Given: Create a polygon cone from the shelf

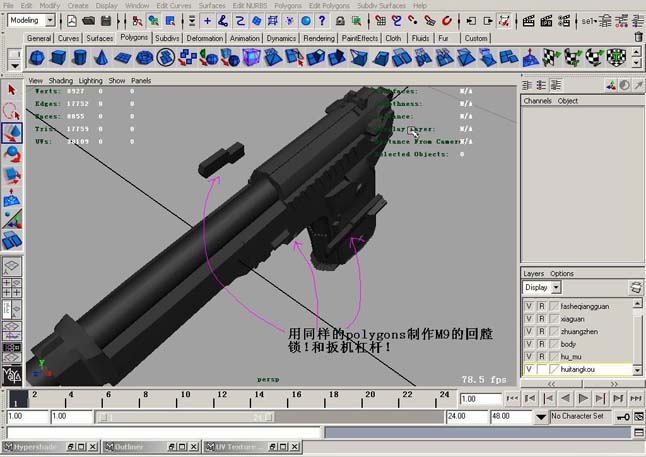Looking at the screenshot, I should pos(101,57).
